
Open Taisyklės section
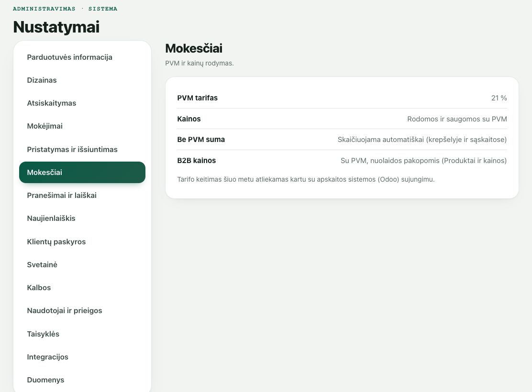tap(82, 334)
